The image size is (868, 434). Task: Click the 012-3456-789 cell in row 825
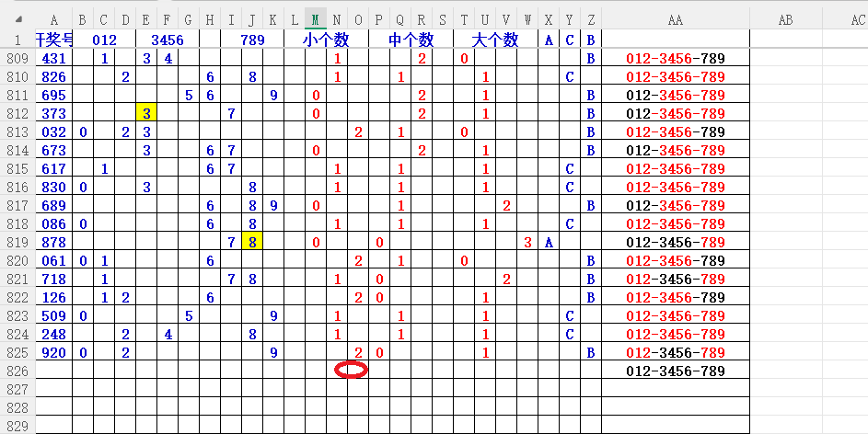tap(676, 352)
